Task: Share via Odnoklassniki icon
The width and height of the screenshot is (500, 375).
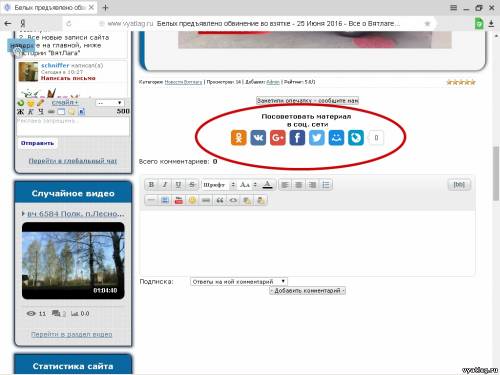Action: pyautogui.click(x=239, y=138)
